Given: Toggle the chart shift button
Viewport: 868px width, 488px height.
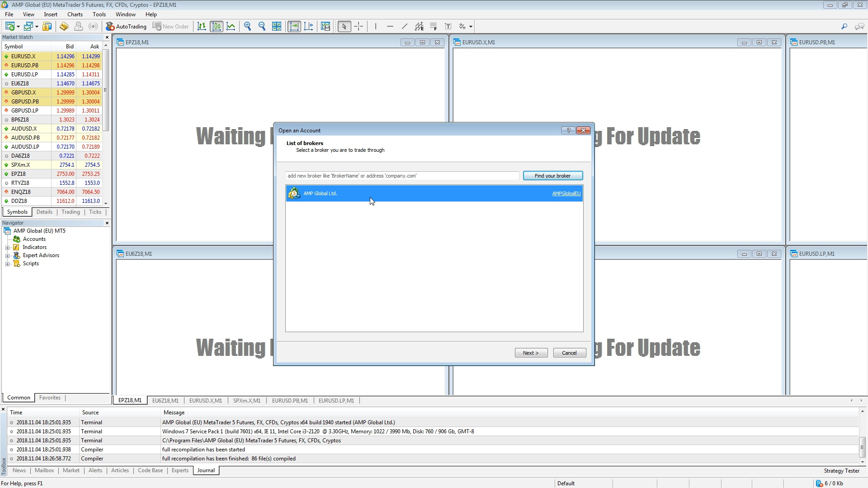Looking at the screenshot, I should pos(309,27).
